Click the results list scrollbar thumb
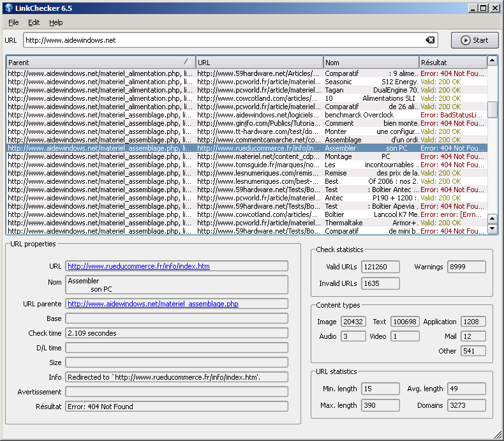The height and width of the screenshot is (441, 504). pyautogui.click(x=492, y=109)
